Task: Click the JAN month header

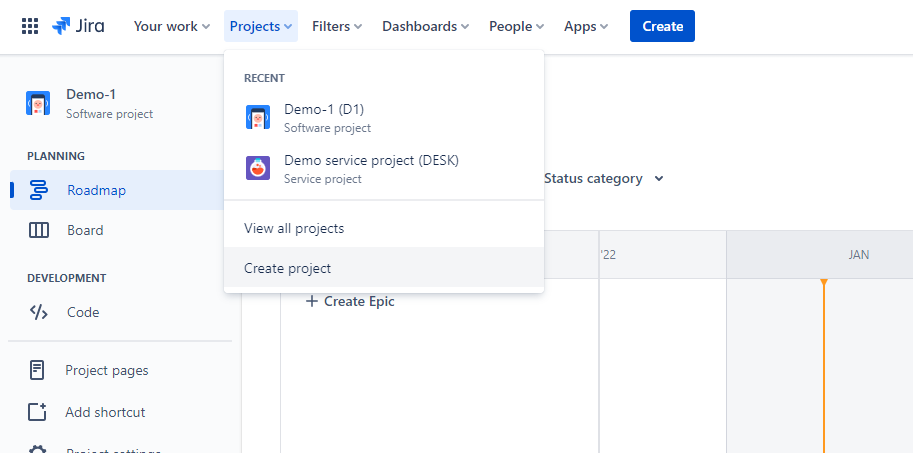Action: tap(858, 255)
